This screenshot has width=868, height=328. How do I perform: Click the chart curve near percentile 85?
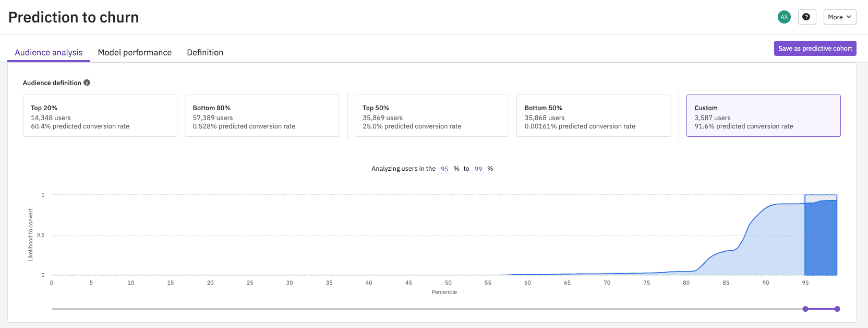pos(726,252)
